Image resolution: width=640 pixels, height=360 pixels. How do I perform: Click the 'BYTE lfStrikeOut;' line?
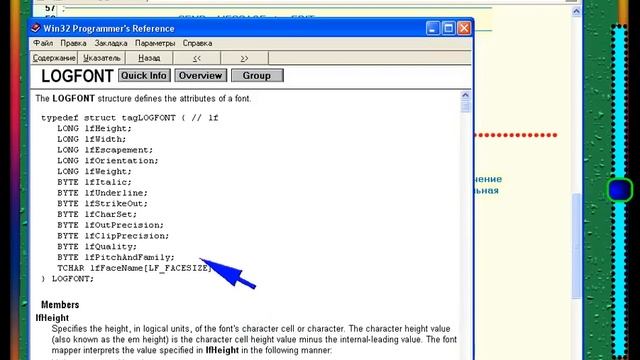tap(102, 204)
